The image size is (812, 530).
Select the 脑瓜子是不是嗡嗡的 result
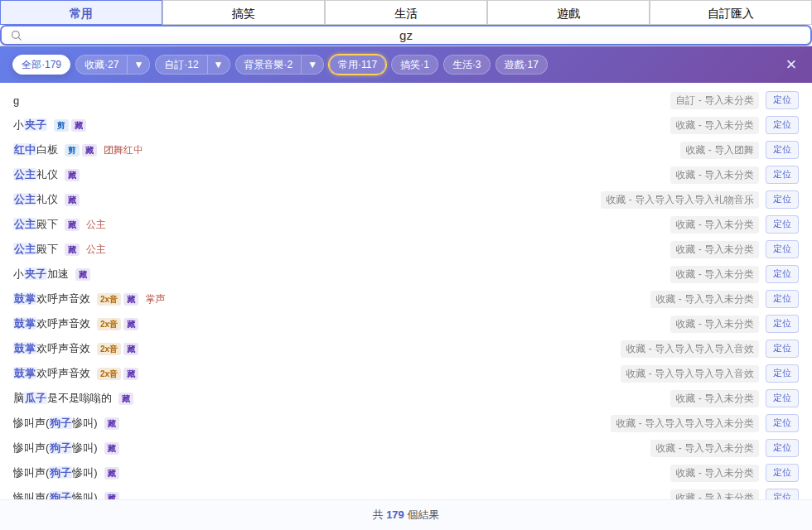coord(62,398)
